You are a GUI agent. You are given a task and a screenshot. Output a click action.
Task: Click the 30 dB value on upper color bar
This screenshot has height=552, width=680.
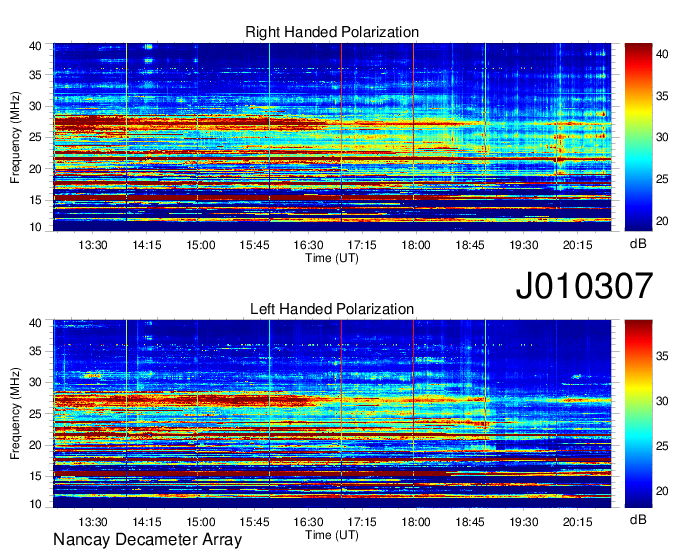coord(662,137)
